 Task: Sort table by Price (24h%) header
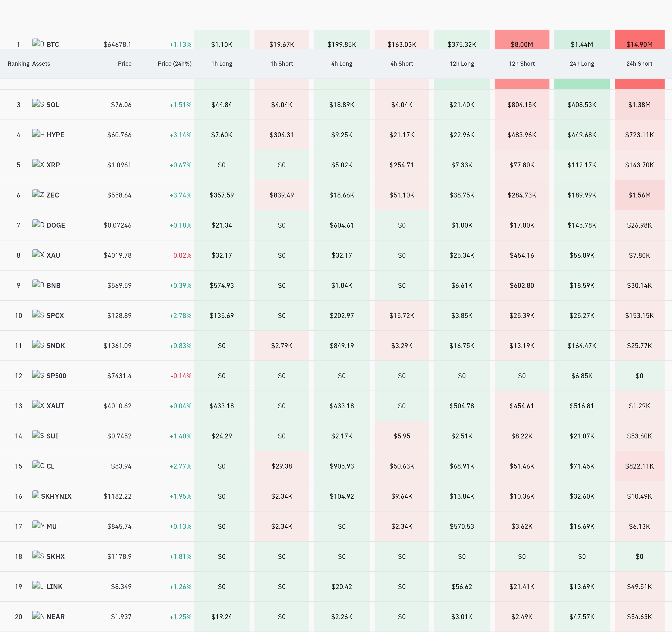tap(174, 63)
